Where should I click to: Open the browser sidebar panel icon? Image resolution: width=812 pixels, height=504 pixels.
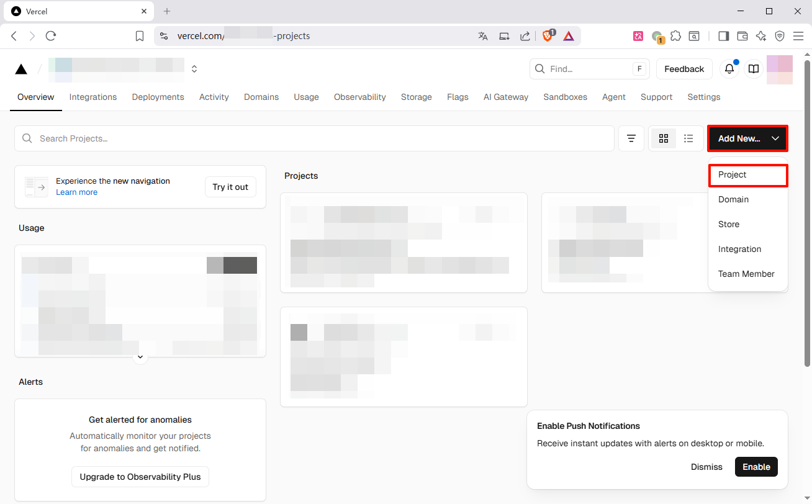point(723,36)
